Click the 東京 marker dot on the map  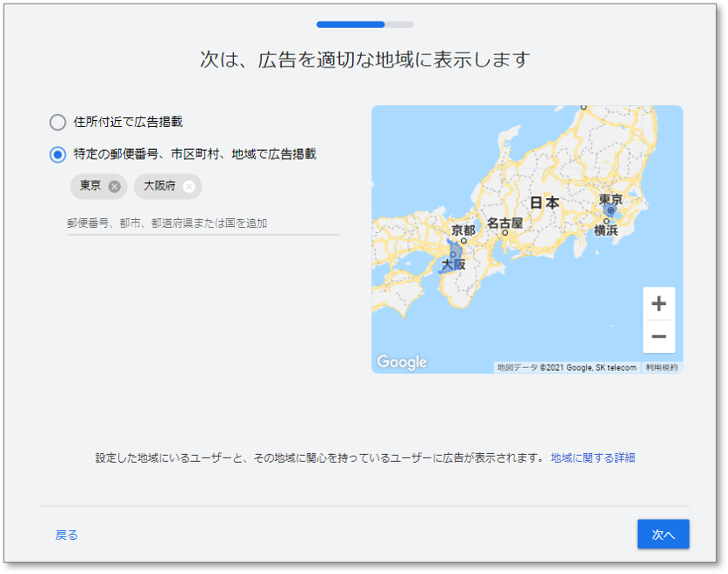tap(611, 211)
